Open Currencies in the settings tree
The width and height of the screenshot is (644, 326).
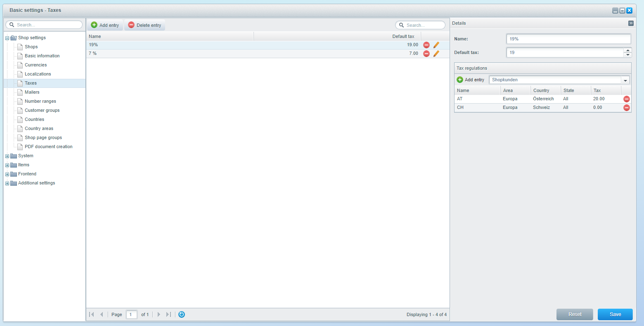36,65
